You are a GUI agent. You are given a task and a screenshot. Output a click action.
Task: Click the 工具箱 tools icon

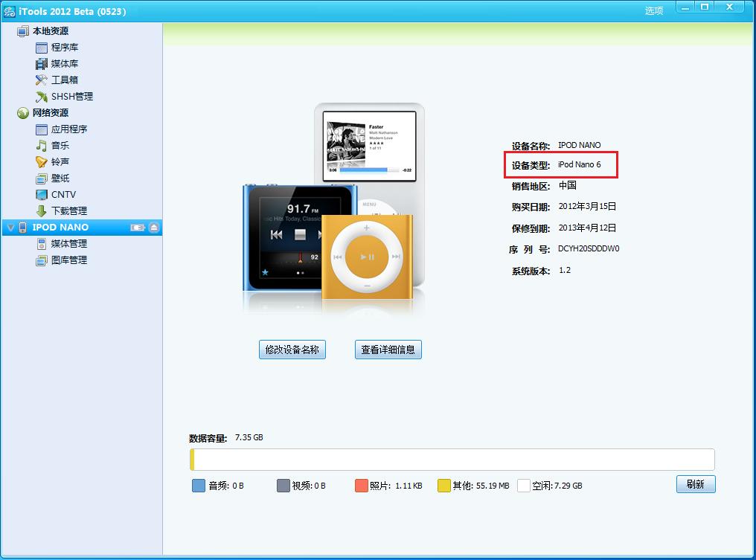tap(42, 80)
